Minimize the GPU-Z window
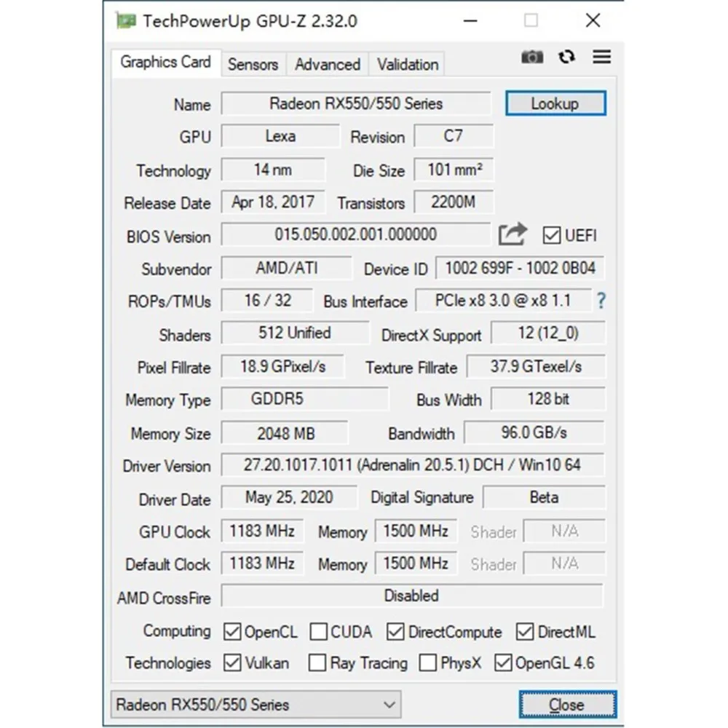Screen dimensions: 728x728 (470, 21)
